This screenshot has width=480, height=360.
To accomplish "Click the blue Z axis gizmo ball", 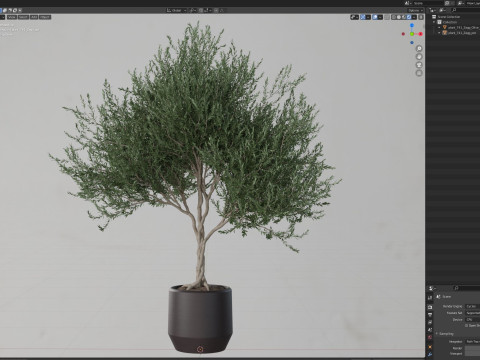I will pos(412,25).
